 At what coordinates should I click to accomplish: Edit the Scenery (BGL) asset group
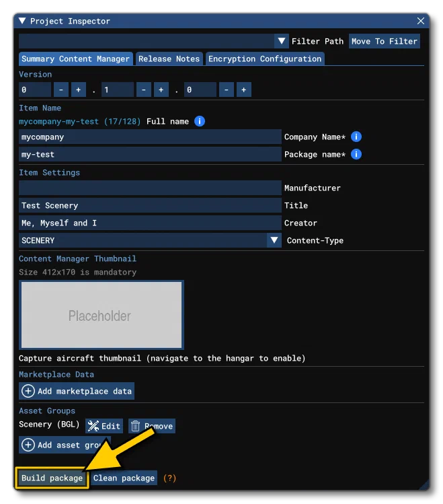(x=104, y=426)
